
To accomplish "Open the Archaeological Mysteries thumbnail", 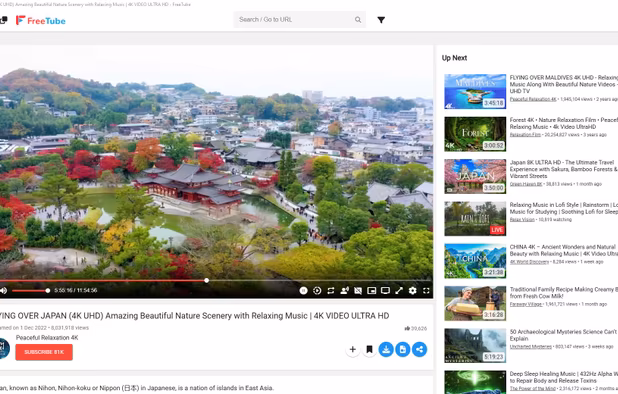I will point(475,346).
